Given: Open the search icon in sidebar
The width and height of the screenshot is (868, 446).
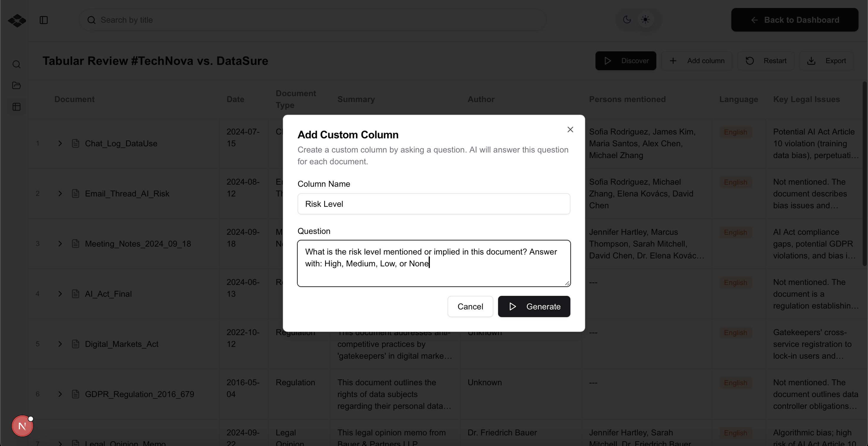Looking at the screenshot, I should [16, 64].
